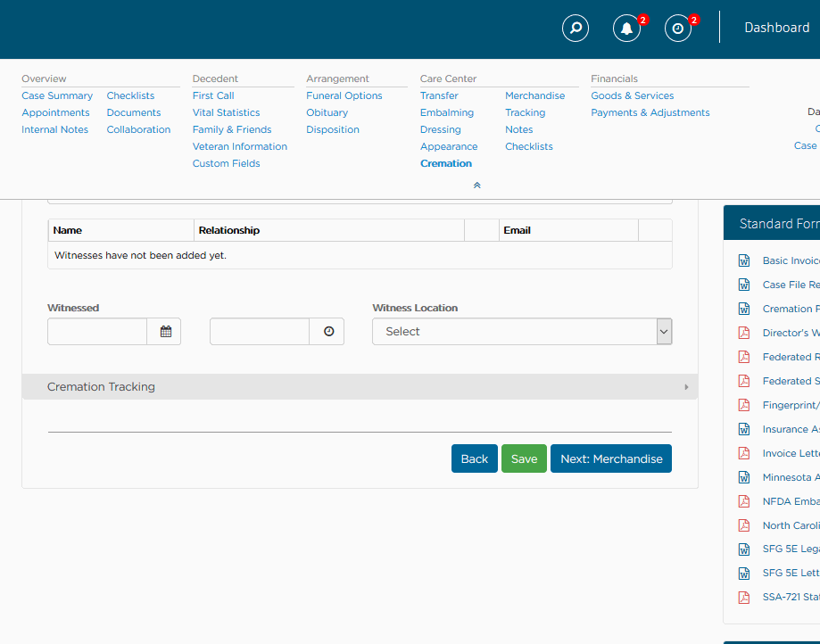This screenshot has height=644, width=820.
Task: Click the Word icon beside Basic Invoice
Action: coord(743,260)
